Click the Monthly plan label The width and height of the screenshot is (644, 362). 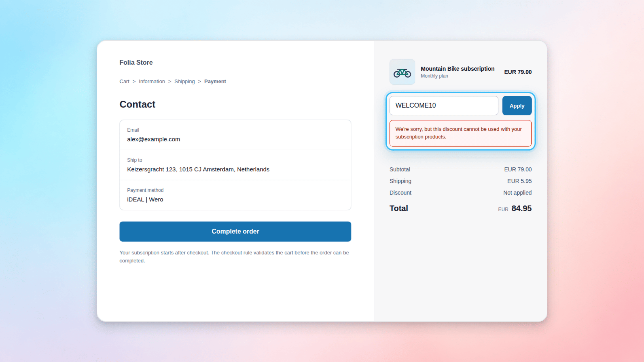(x=434, y=76)
